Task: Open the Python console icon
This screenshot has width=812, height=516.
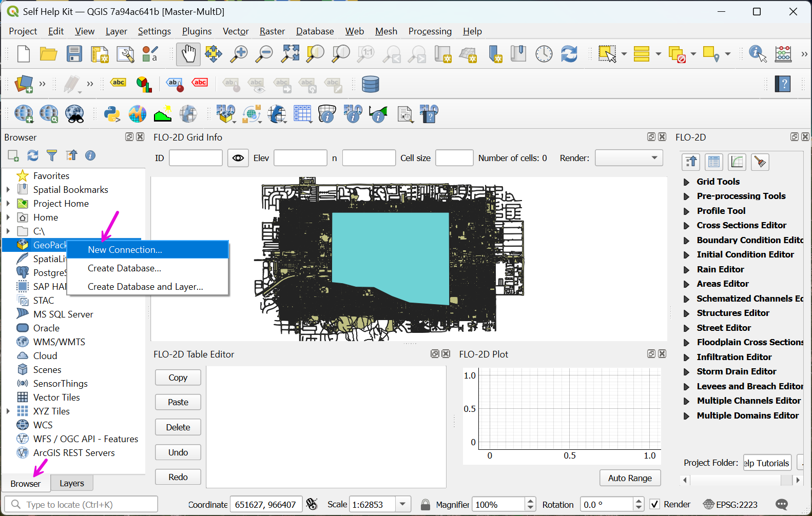Action: tap(112, 114)
